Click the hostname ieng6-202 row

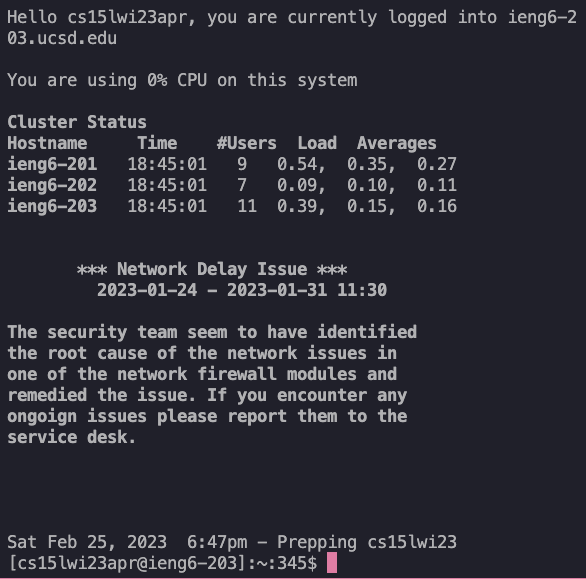point(232,185)
